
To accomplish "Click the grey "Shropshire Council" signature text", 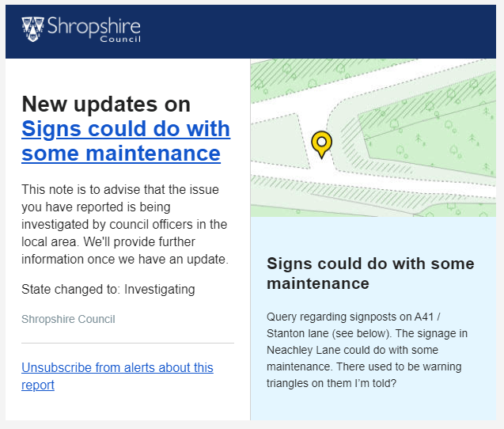I will (68, 320).
